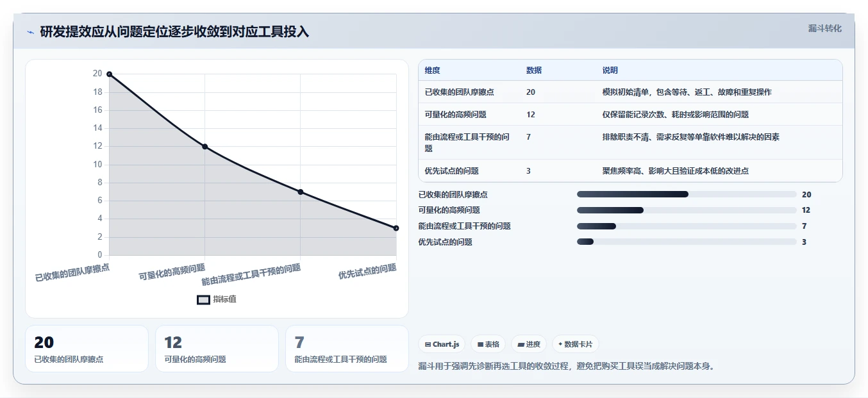
Task: Click the 优先试点的问题 progress bar
Action: 687,242
